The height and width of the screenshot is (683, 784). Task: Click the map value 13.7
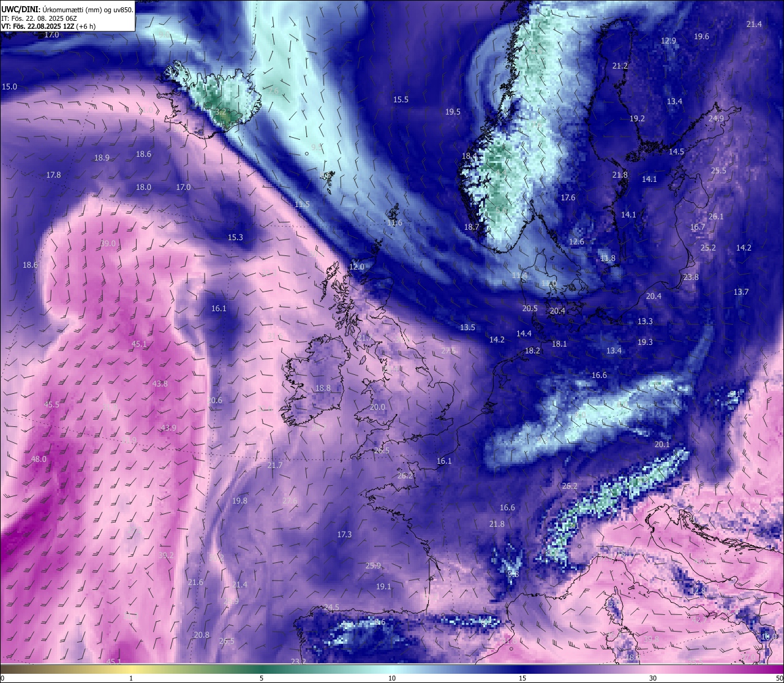(741, 292)
